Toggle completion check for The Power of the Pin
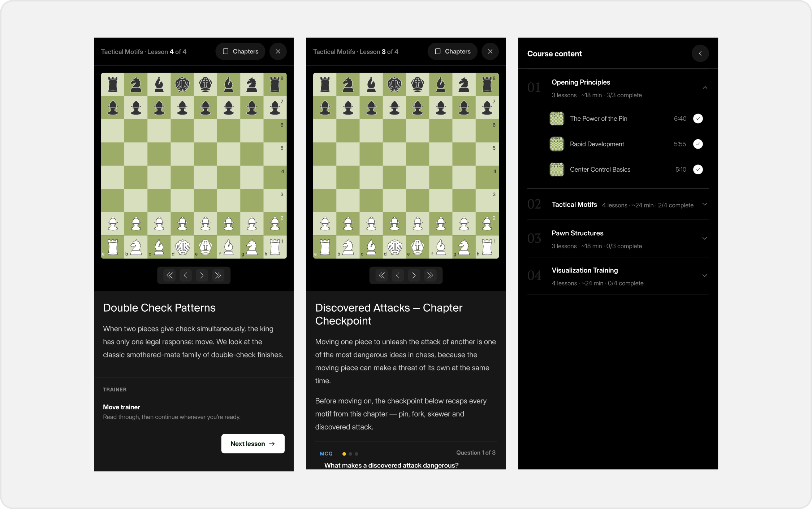The image size is (812, 509). 698,119
